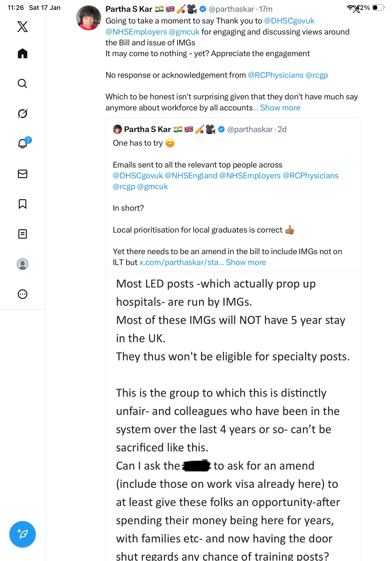Open the More options circle menu
The image size is (392, 561).
click(23, 294)
